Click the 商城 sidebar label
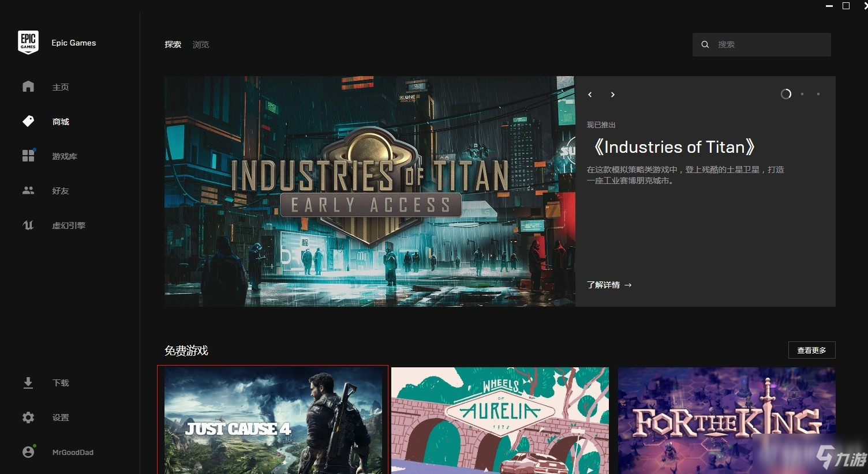868x474 pixels. pyautogui.click(x=61, y=122)
